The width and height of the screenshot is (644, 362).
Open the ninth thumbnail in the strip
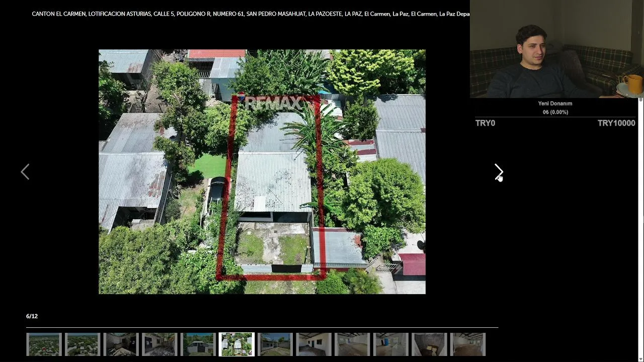tap(352, 344)
